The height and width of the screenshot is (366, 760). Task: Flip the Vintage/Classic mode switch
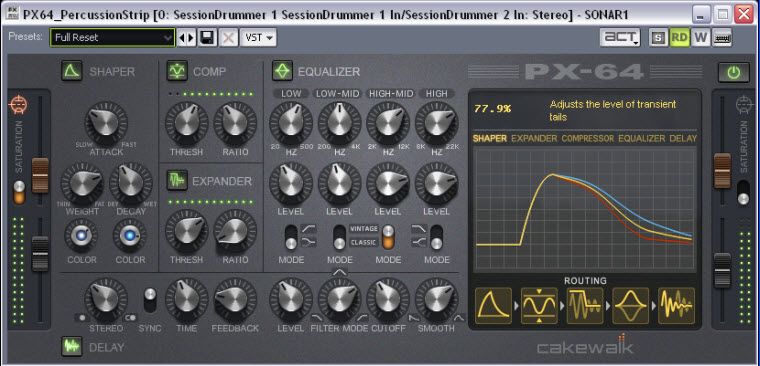click(388, 237)
